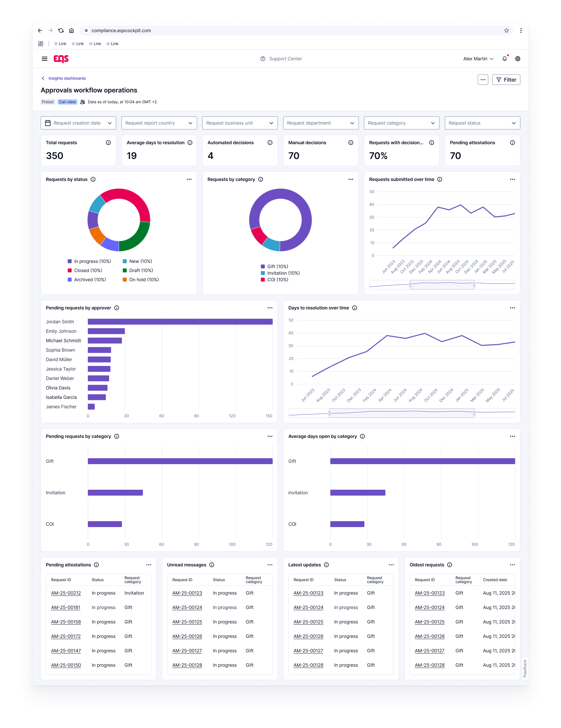Toggle Gift (10%) legend item
The image size is (561, 728).
coord(274,266)
